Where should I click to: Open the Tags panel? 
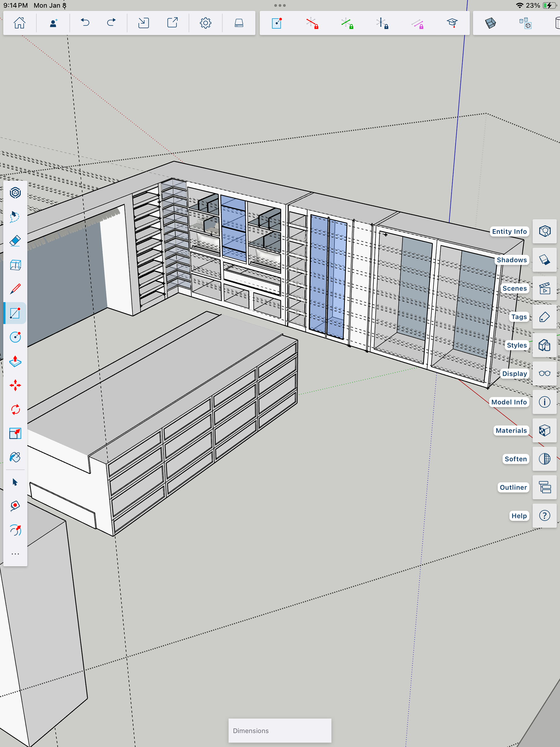pos(545,317)
